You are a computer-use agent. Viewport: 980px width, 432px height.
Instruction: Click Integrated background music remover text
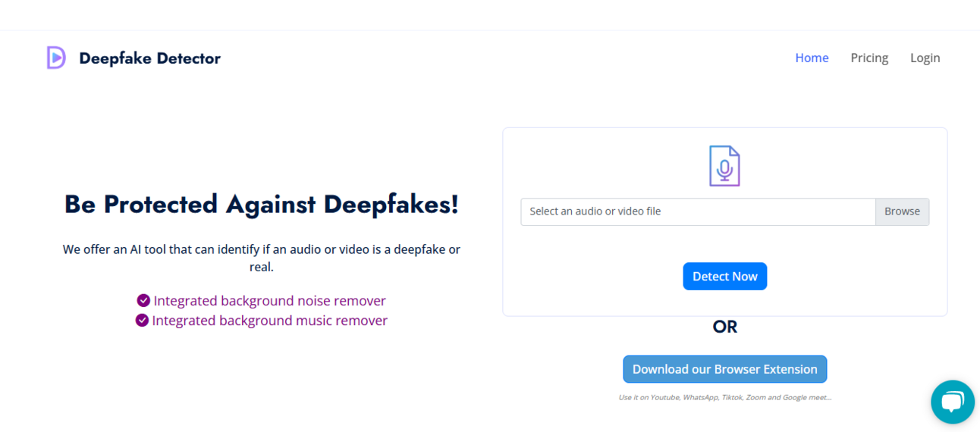(x=269, y=321)
